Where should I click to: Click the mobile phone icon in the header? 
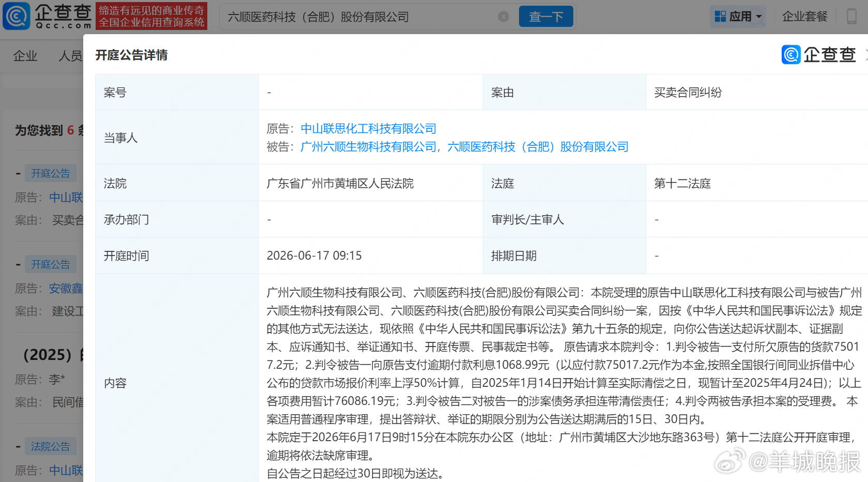[851, 17]
